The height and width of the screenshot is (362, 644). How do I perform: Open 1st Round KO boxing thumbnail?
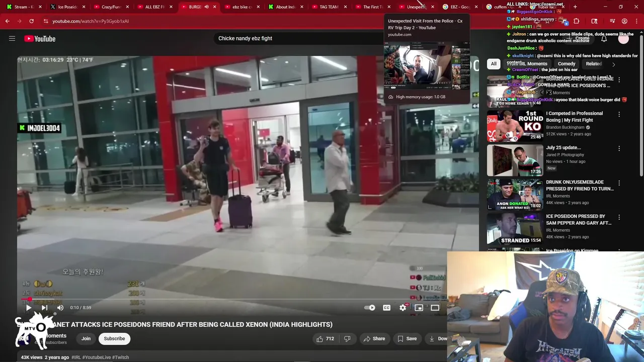tap(515, 126)
